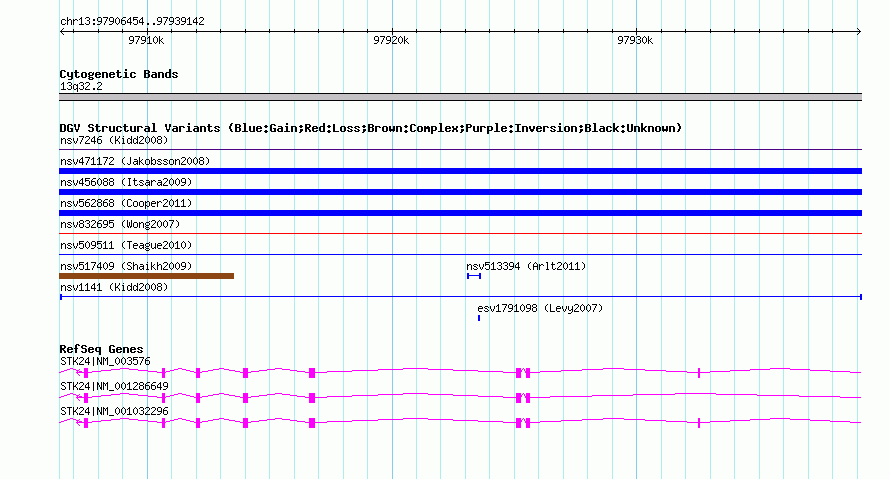Select variant nsv517409 (Shaikh2009) label
This screenshot has height=479, width=890.
(126, 266)
